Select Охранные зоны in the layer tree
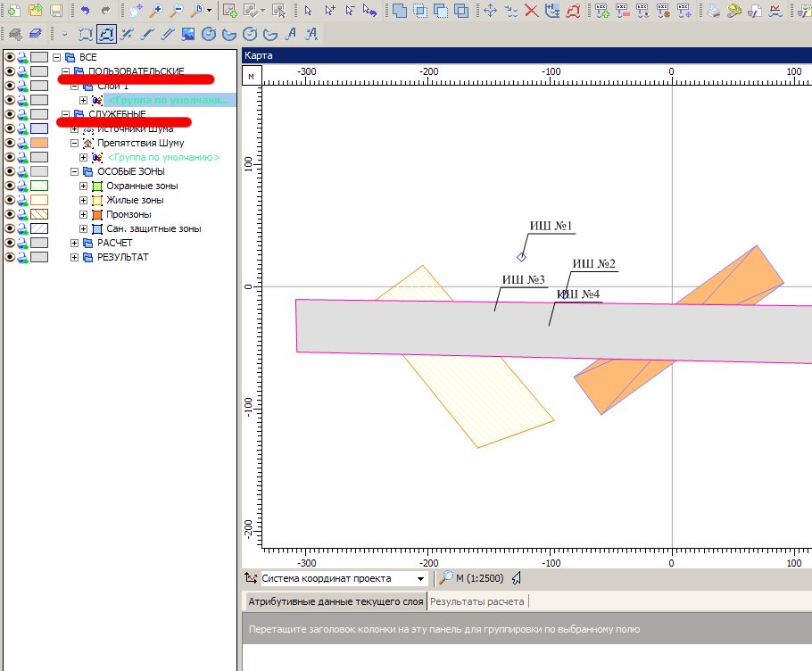Screen dimensions: 812x671 click(x=141, y=186)
